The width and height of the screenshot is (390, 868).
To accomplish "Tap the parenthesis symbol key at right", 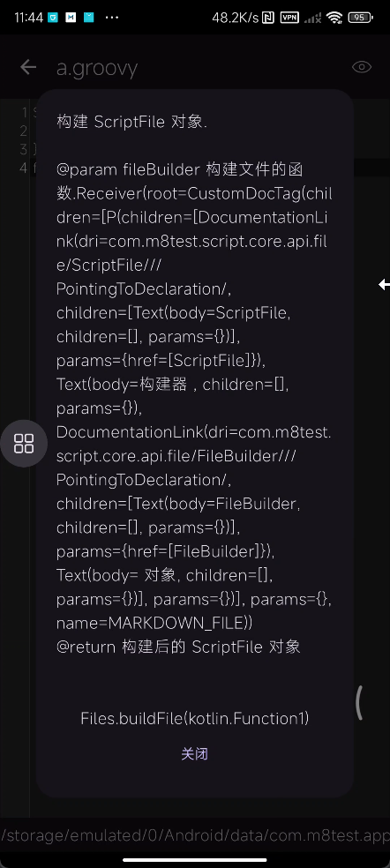I will pos(359,703).
